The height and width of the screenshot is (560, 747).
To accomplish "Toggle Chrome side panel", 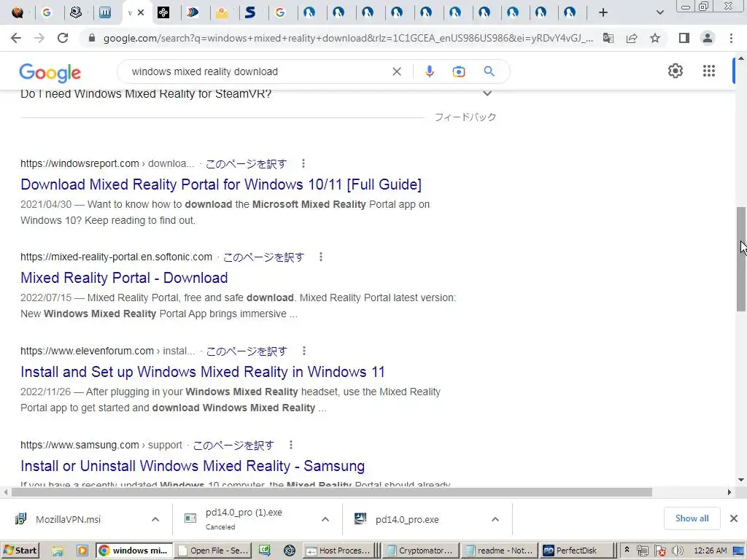I will [x=684, y=38].
